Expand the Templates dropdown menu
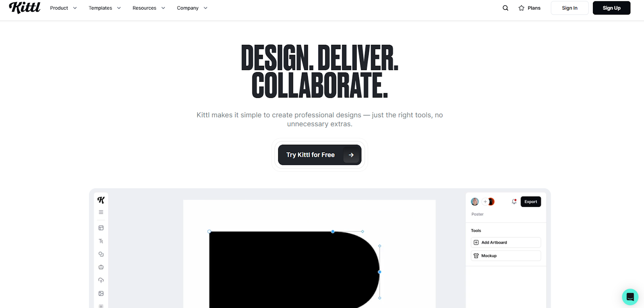 pos(105,8)
